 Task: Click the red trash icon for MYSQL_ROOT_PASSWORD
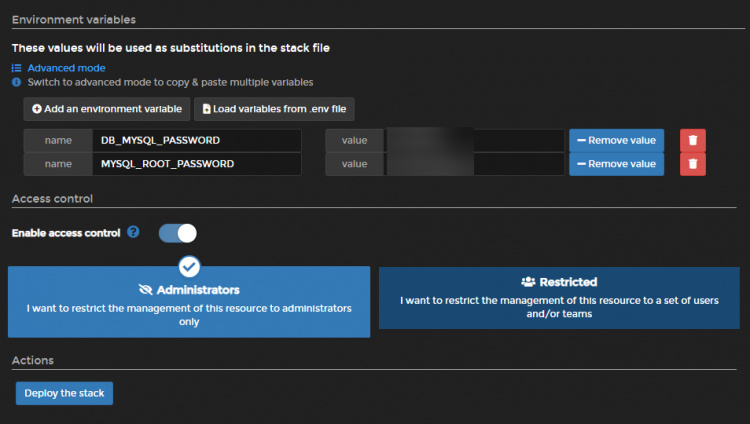point(693,164)
